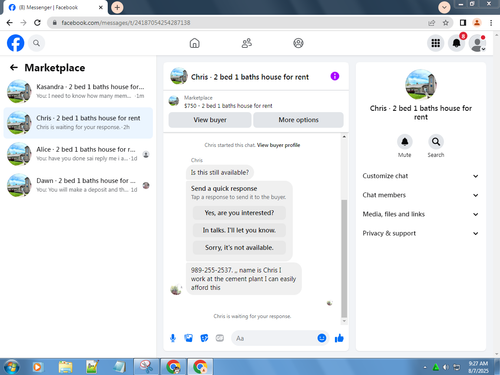Viewport: 500px width, 375px height.
Task: Go to Facebook Home icon
Action: click(195, 43)
